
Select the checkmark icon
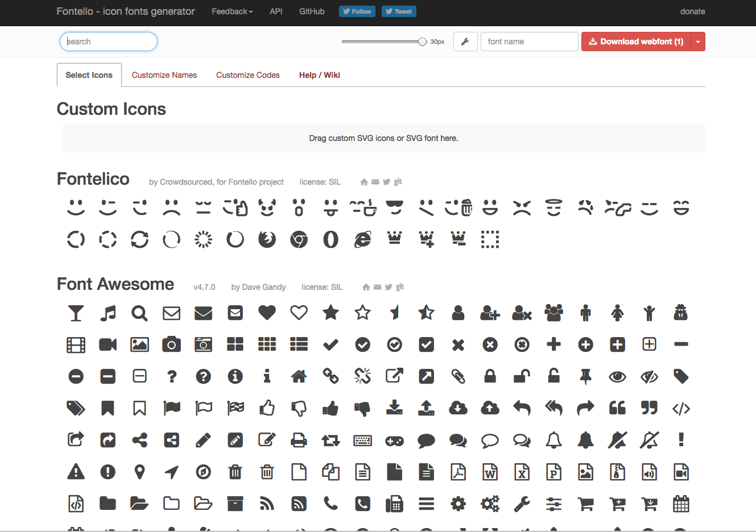coord(331,344)
